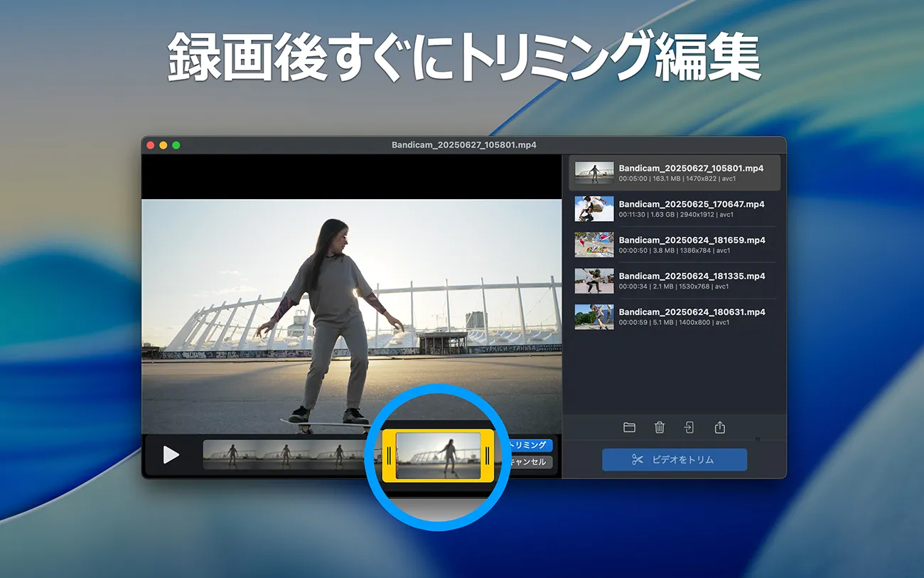Click the right yellow trim handle
This screenshot has height=578, width=924.
point(487,456)
